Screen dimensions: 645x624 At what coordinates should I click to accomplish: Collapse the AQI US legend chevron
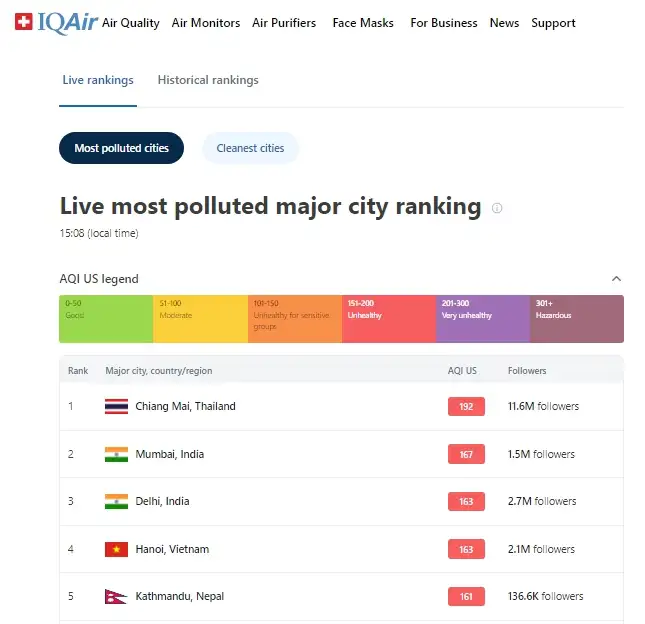click(616, 279)
